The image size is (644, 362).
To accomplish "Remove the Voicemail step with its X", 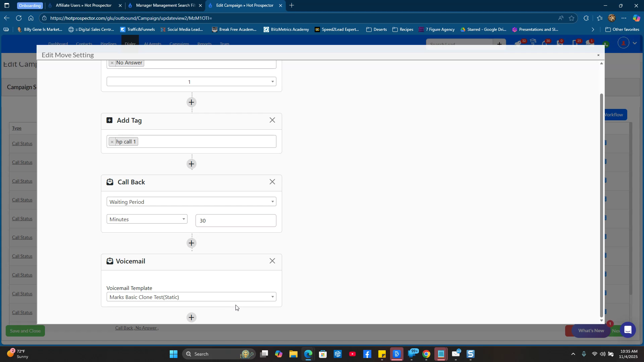I will pyautogui.click(x=272, y=261).
